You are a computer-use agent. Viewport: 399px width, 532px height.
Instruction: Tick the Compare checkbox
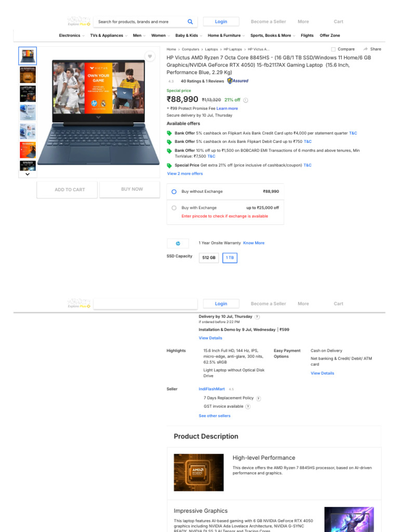(333, 49)
